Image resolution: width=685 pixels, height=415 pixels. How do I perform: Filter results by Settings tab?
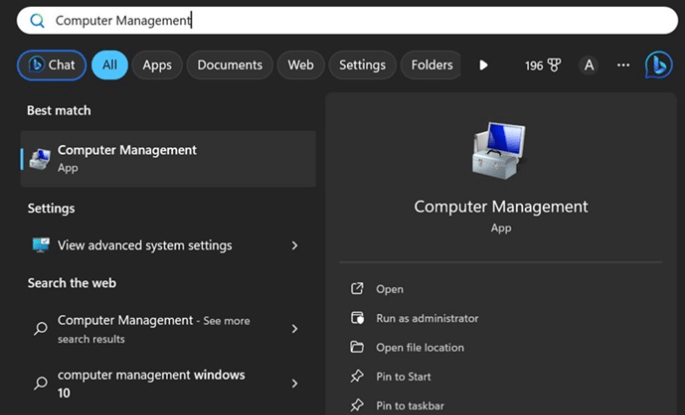[x=362, y=65]
